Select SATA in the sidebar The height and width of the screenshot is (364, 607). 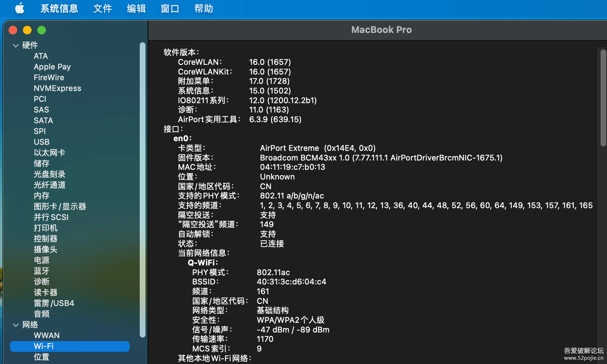[43, 121]
